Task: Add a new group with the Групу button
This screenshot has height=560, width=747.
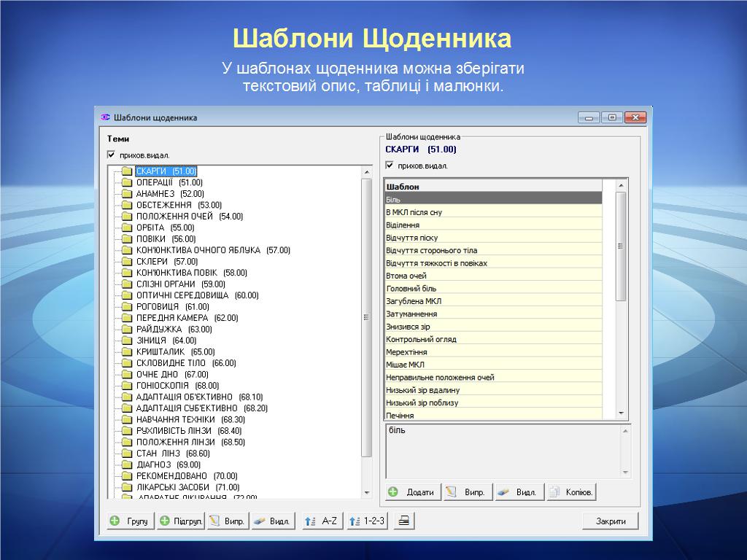Action: pyautogui.click(x=131, y=521)
